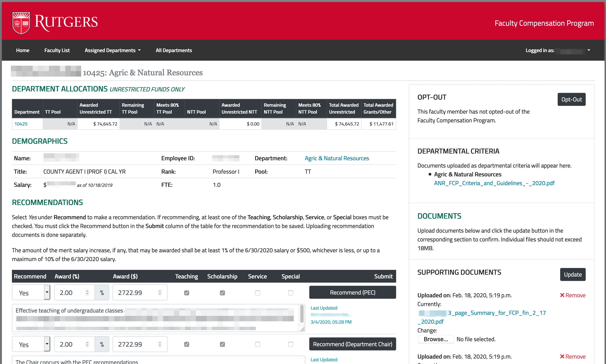Click PEC Award percent stepper arrows
Image resolution: width=606 pixels, height=364 pixels.
click(87, 292)
